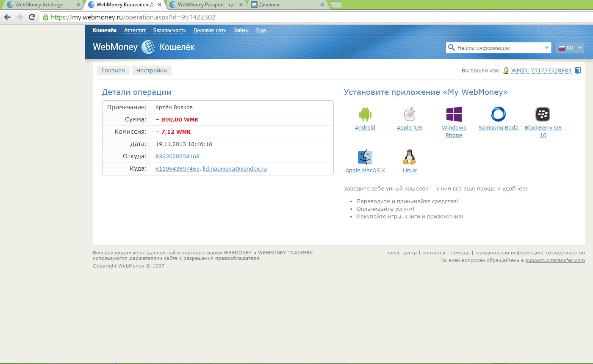Open контакты footer link
Screen dimensions: 593x364
click(x=434, y=253)
